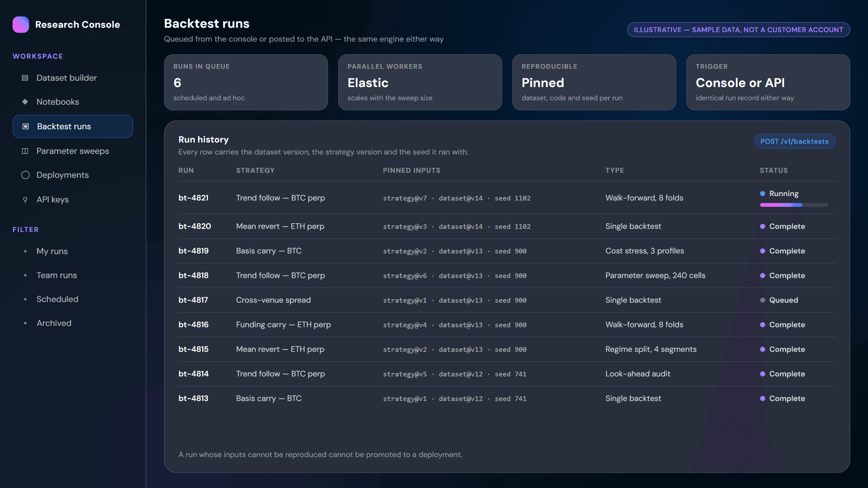
Task: Click Parameter sweep, 240 cells type
Action: (655, 276)
